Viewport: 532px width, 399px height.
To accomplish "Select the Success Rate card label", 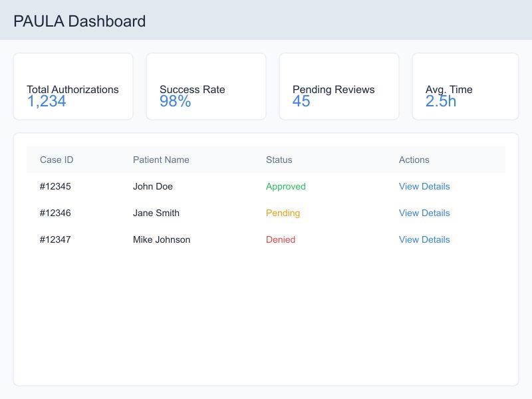I will click(192, 90).
